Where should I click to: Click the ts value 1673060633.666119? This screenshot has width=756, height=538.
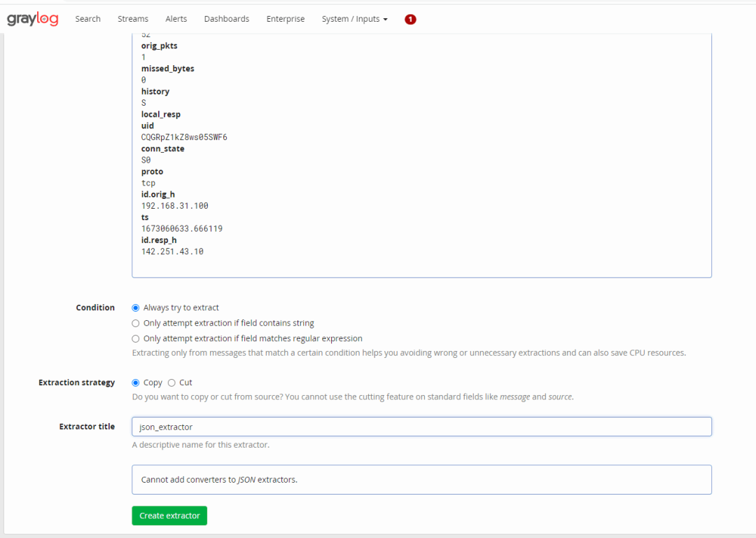pos(182,228)
